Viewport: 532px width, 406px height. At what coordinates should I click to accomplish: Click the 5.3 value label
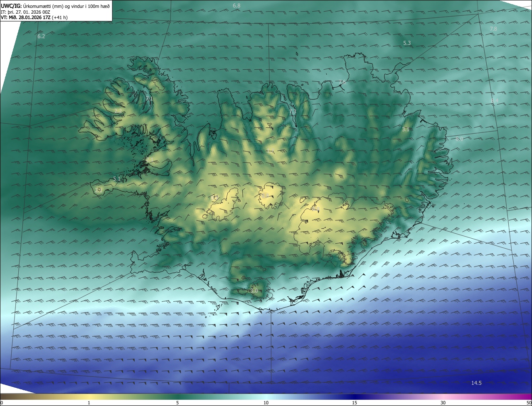coord(407,43)
